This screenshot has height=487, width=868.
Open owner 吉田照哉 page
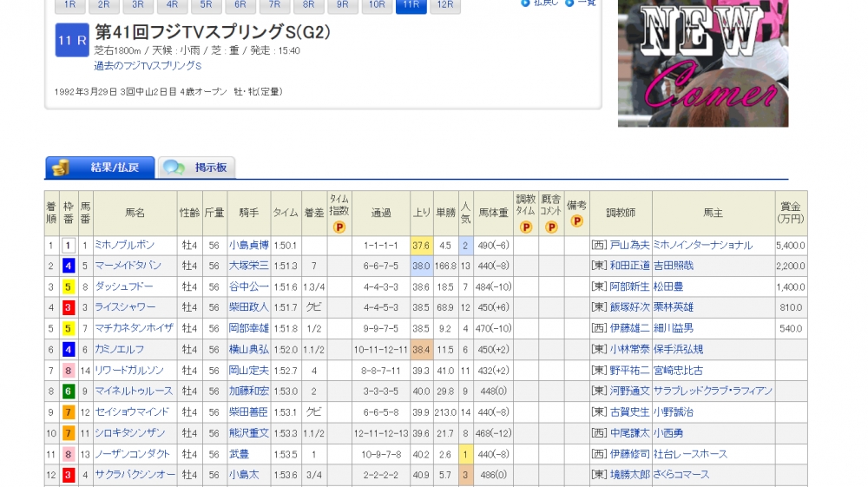pyautogui.click(x=674, y=266)
